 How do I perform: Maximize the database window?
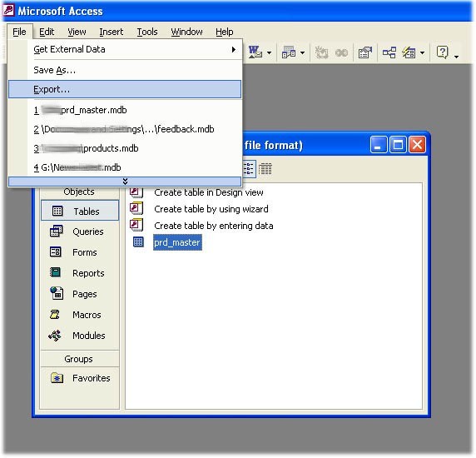[x=398, y=145]
